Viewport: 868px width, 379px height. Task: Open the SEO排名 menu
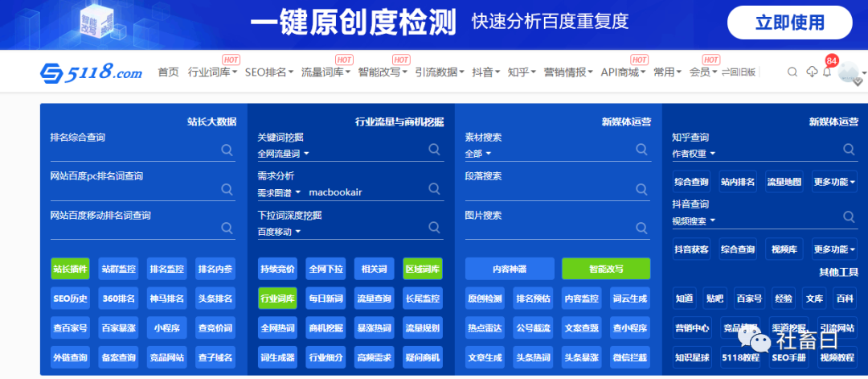click(x=269, y=72)
